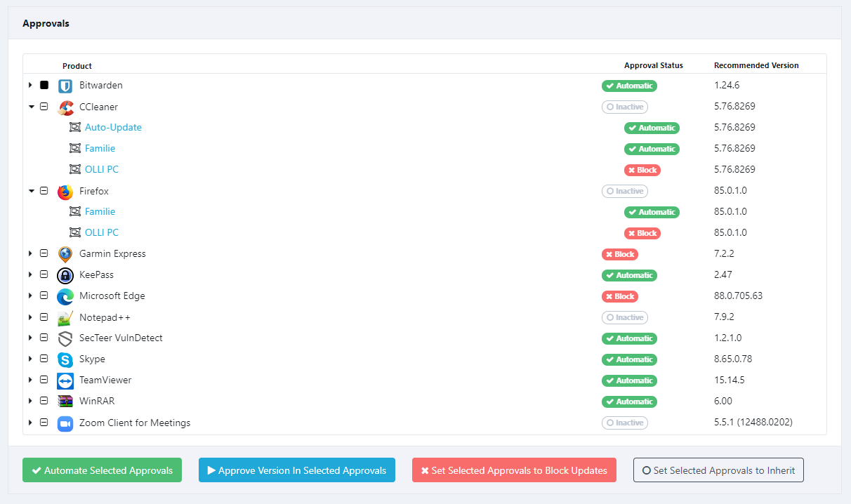Click group icon beside Firefox OLLI PC
The width and height of the screenshot is (851, 504).
click(75, 233)
